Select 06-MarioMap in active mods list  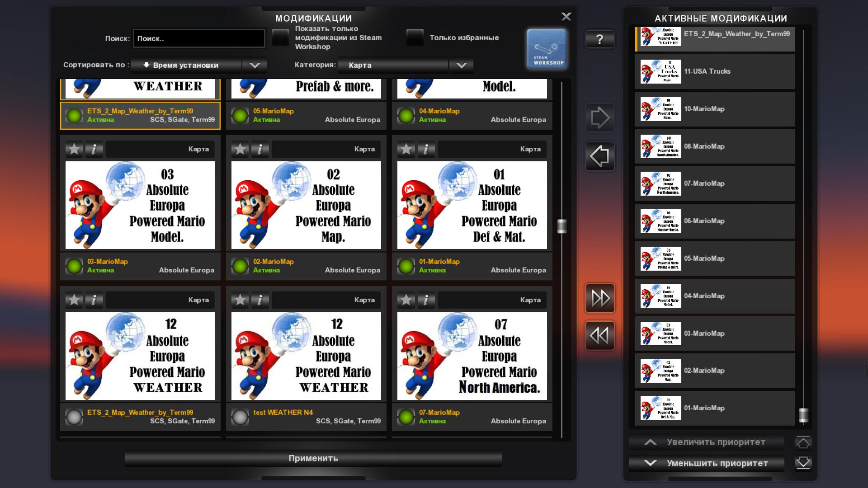pos(715,221)
